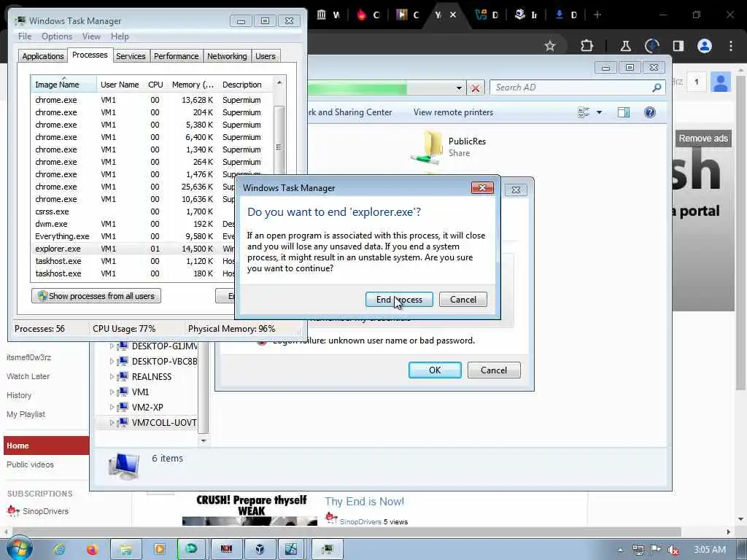This screenshot has width=747, height=560.
Task: Toggle the Explorer preview pane icon
Action: [x=624, y=112]
